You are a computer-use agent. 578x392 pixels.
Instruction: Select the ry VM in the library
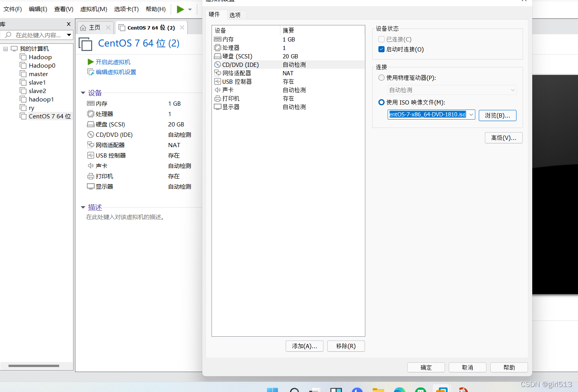click(x=32, y=108)
